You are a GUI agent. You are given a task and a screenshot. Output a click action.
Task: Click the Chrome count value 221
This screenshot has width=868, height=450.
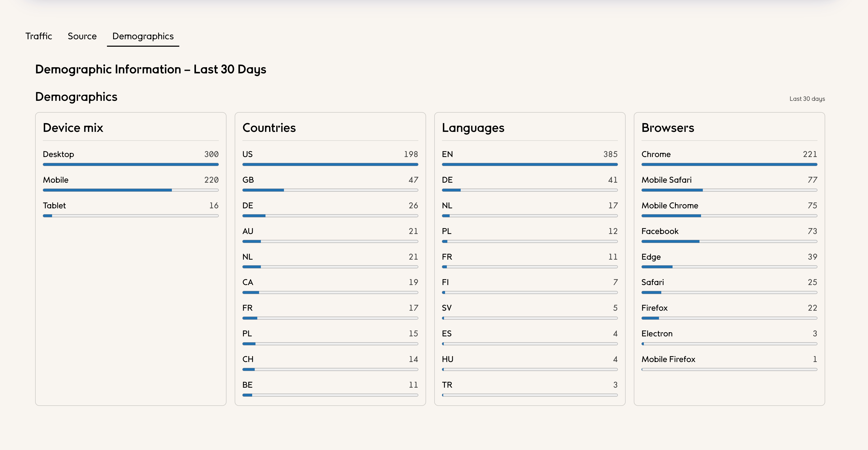click(x=810, y=154)
